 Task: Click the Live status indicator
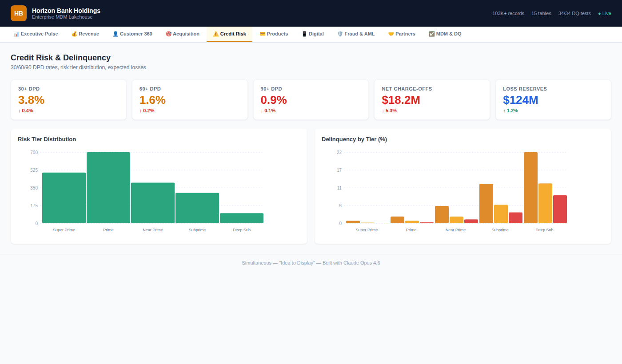click(x=604, y=13)
